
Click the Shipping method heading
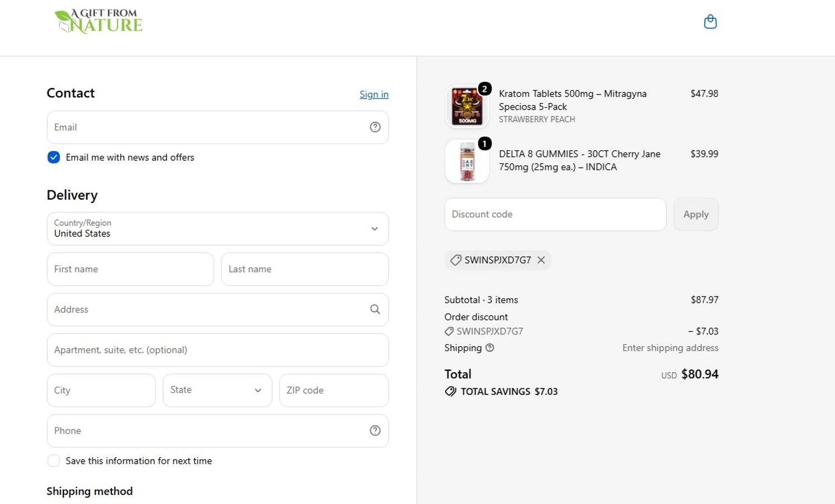pos(90,491)
